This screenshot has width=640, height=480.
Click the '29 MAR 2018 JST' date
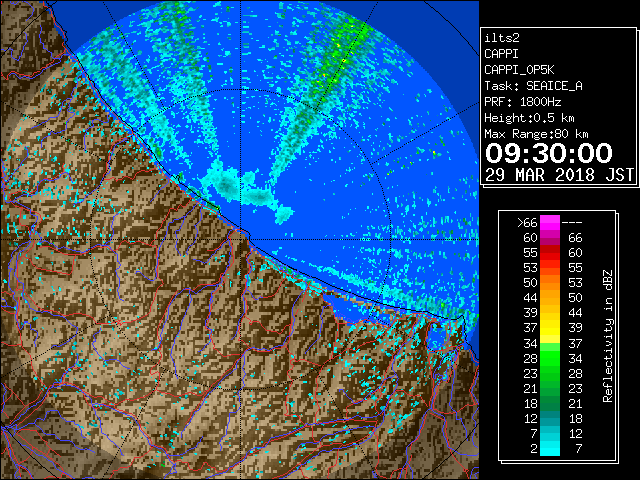[x=559, y=175]
